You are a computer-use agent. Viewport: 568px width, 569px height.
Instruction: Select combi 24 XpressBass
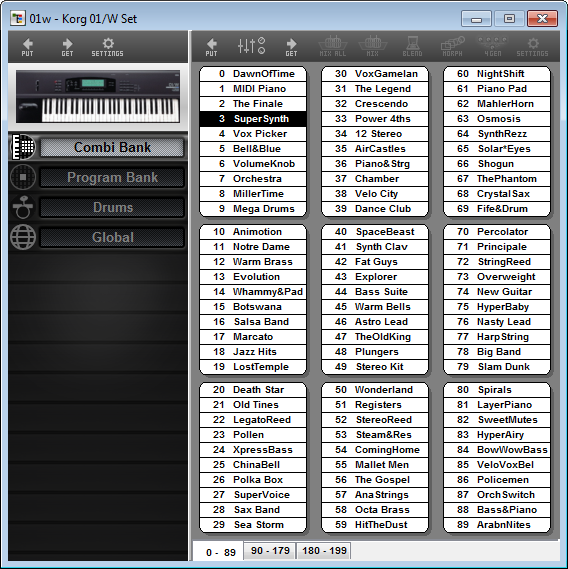(x=253, y=450)
